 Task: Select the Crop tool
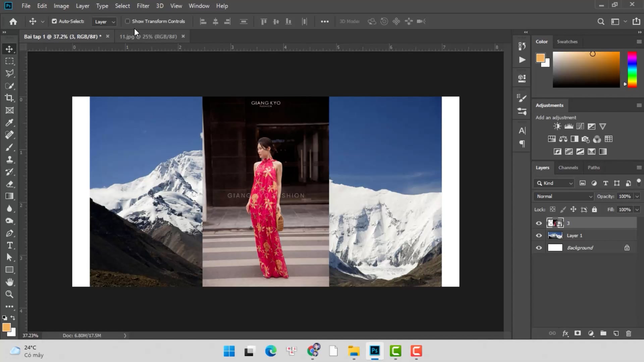9,98
